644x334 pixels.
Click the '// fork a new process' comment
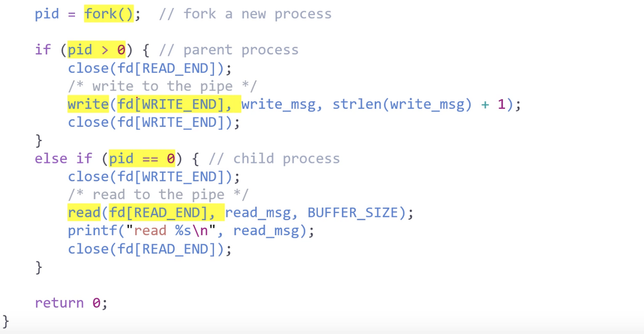(x=245, y=14)
